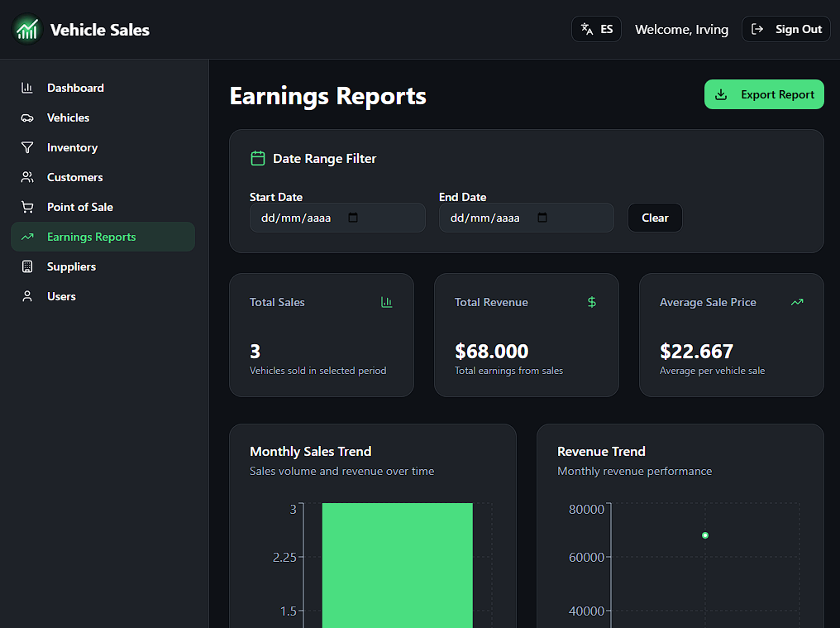Click the Vehicle Sales title link

click(100, 30)
